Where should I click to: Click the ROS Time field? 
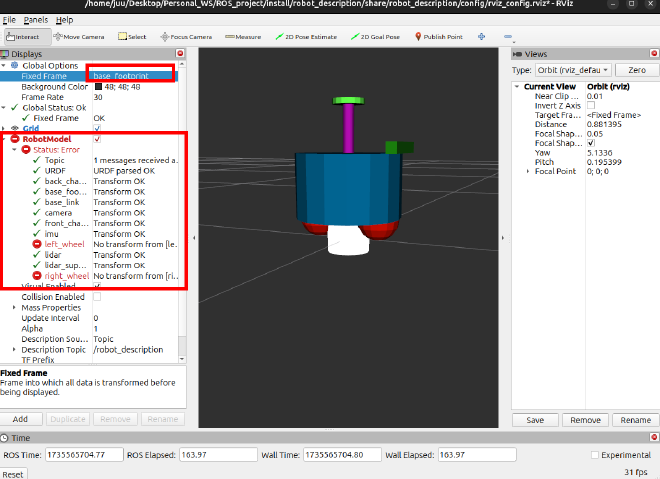coord(84,455)
